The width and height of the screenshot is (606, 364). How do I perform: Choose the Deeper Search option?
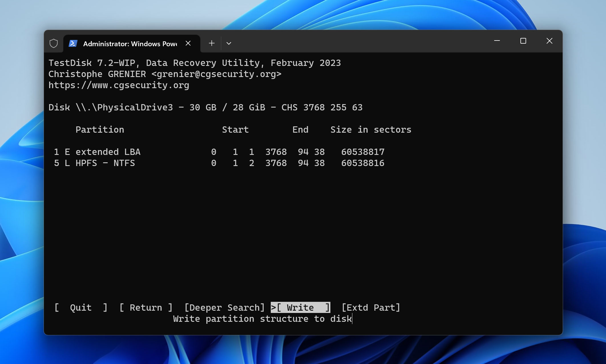click(x=225, y=308)
